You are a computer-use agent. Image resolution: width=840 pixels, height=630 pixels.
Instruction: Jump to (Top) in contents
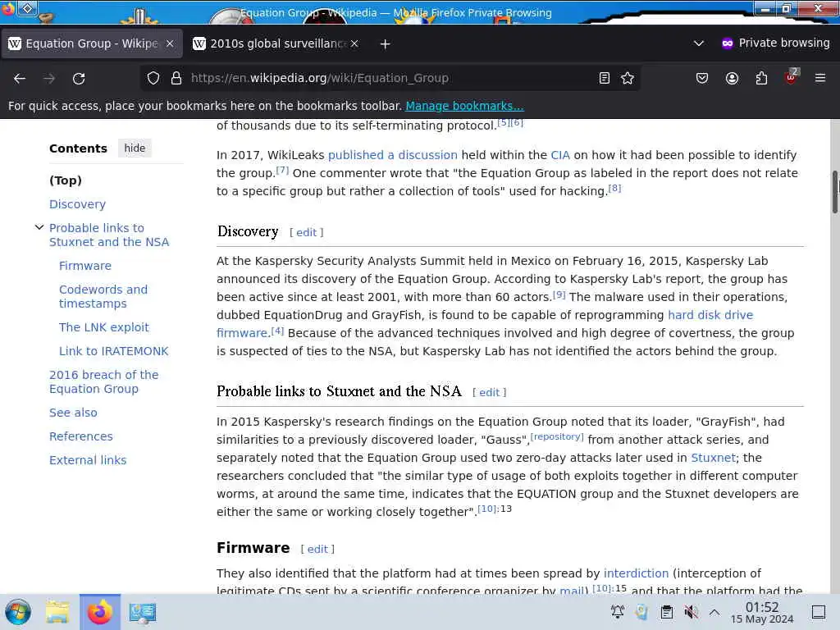point(66,180)
